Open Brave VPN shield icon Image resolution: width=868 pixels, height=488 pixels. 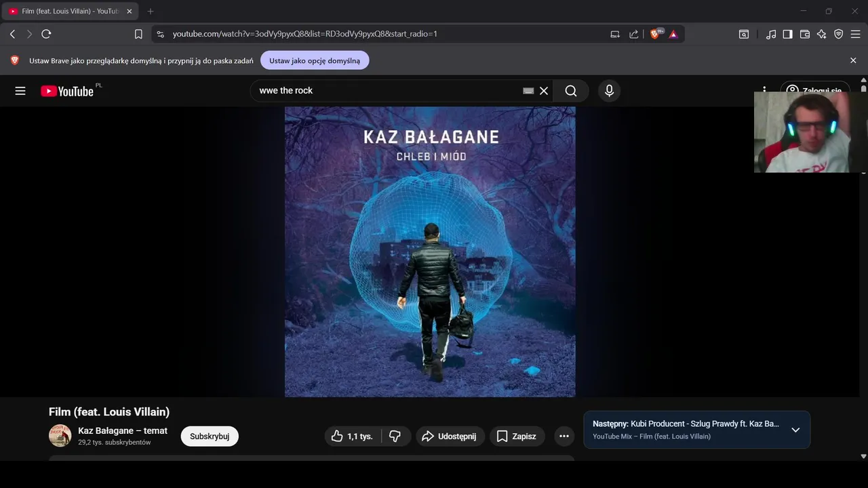tap(839, 34)
